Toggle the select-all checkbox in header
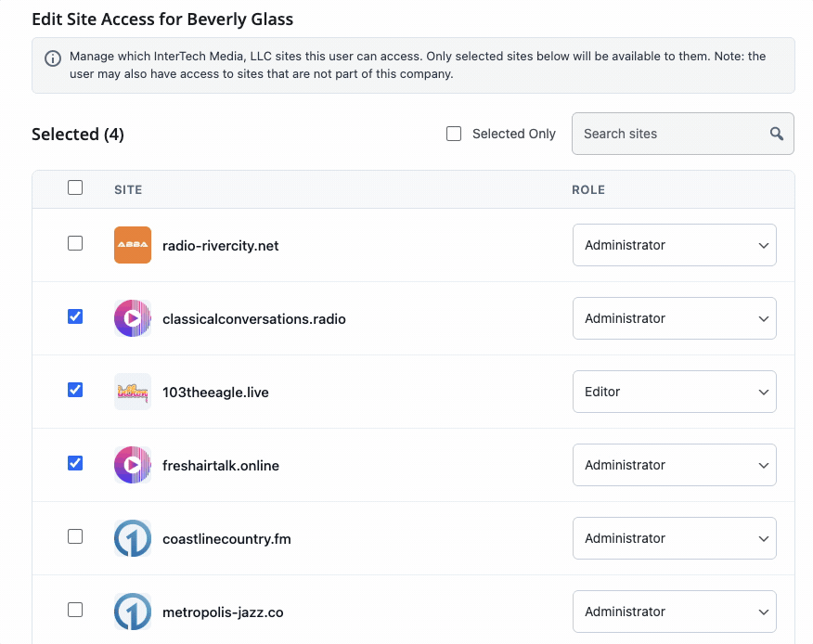 coord(75,187)
